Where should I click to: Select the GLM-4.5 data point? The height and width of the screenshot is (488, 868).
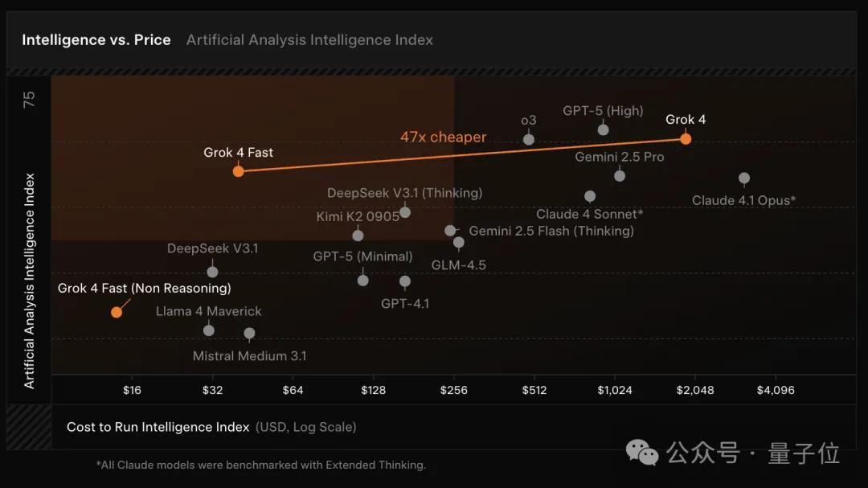coord(458,242)
